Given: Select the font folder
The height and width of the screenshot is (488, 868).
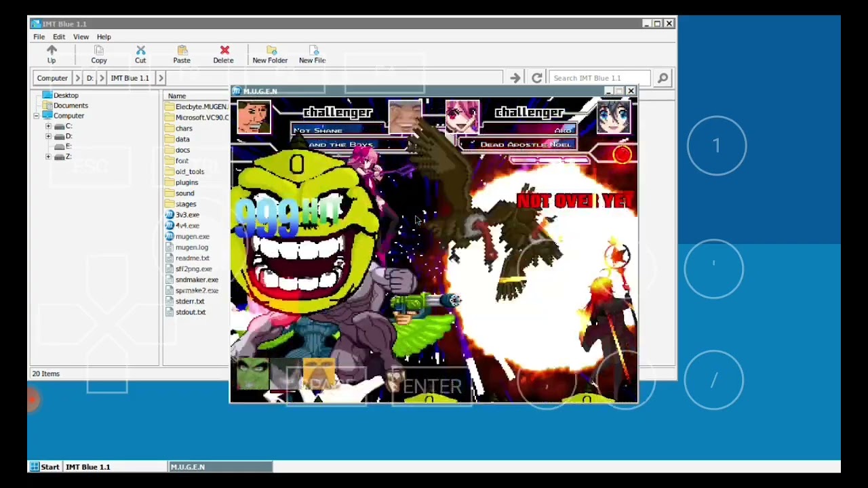Looking at the screenshot, I should click(x=177, y=161).
